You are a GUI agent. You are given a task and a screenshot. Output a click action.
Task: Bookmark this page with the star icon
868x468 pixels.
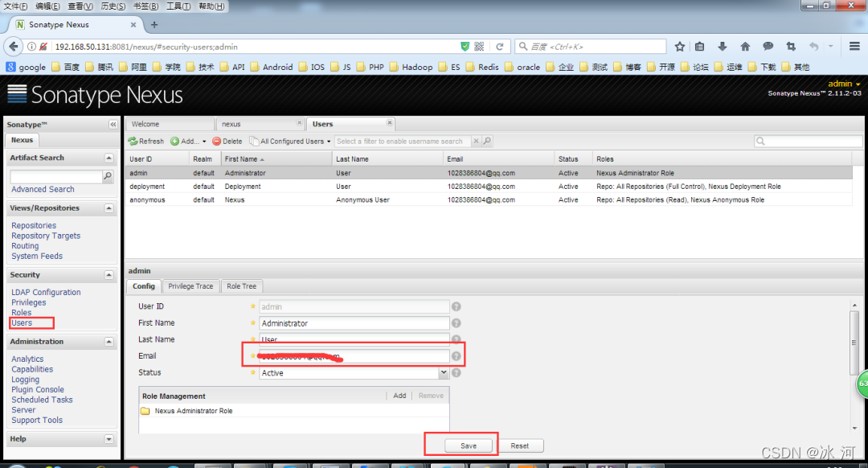pos(680,47)
